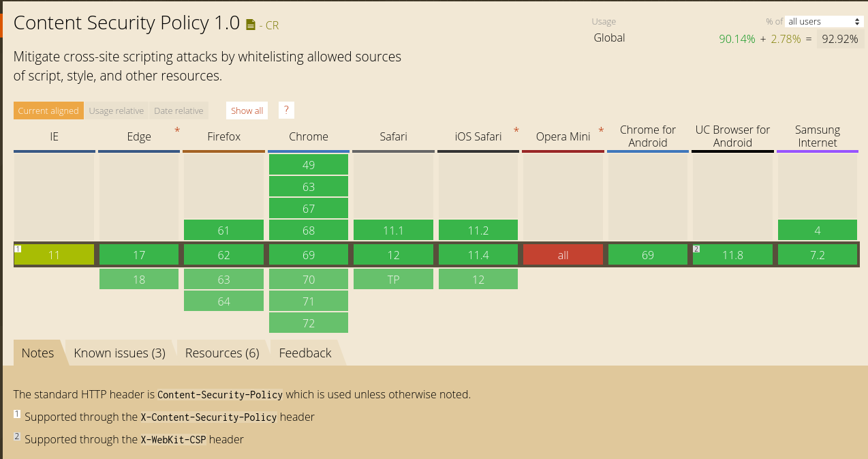The height and width of the screenshot is (459, 868).
Task: Select the Firefox 61 cell
Action: 224,231
